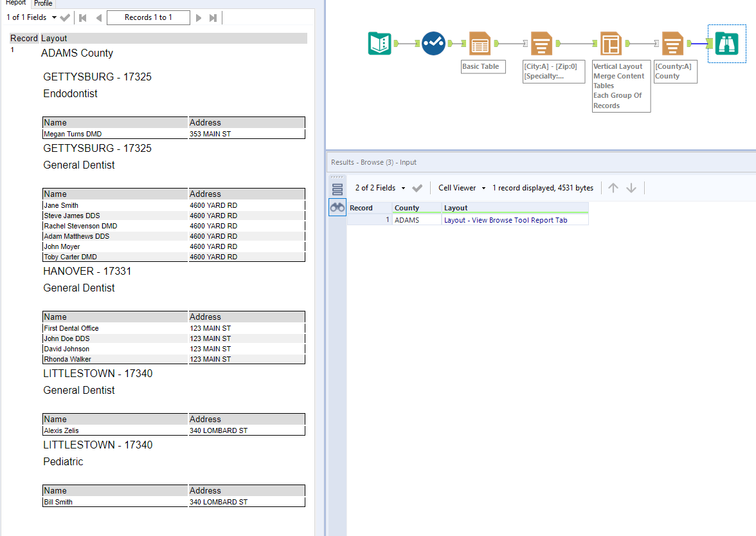756x536 pixels.
Task: Toggle the checkmark next to 2 of 2 Fields
Action: [417, 187]
